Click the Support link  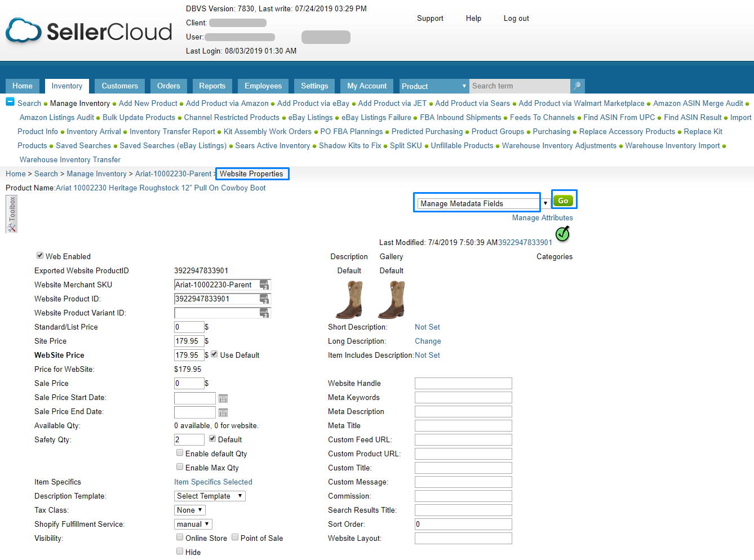click(x=430, y=19)
